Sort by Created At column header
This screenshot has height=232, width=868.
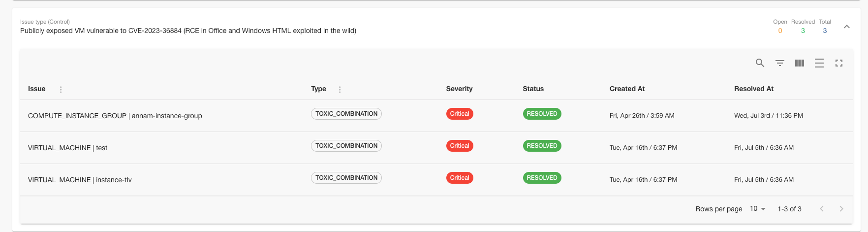(x=627, y=89)
